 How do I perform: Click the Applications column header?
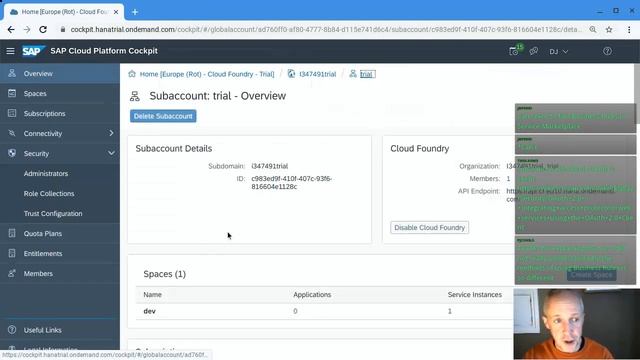click(312, 295)
